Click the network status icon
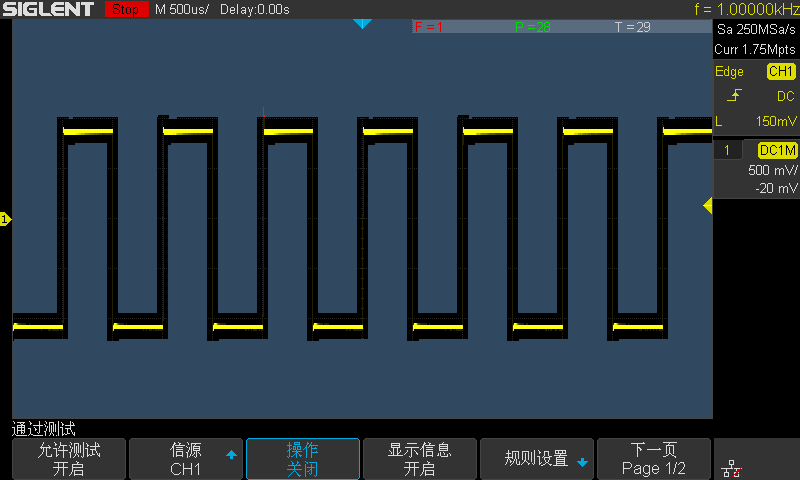This screenshot has height=480, width=800. [731, 468]
